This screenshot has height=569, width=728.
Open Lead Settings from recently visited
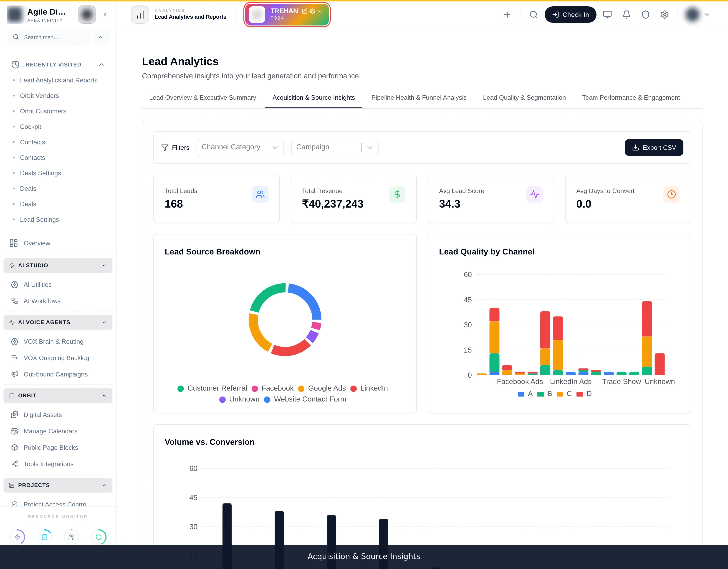39,219
